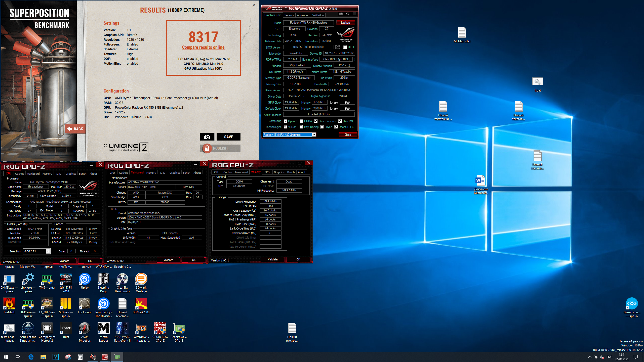
Task: Take a GPU-Z screenshot with the camera icon
Action: pyautogui.click(x=341, y=14)
